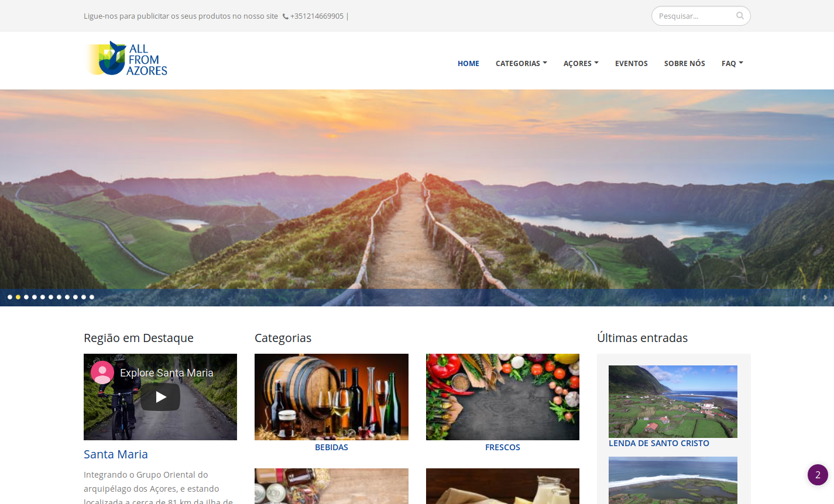Click the search magnifier icon
Image resolution: width=834 pixels, height=504 pixels.
pos(740,16)
